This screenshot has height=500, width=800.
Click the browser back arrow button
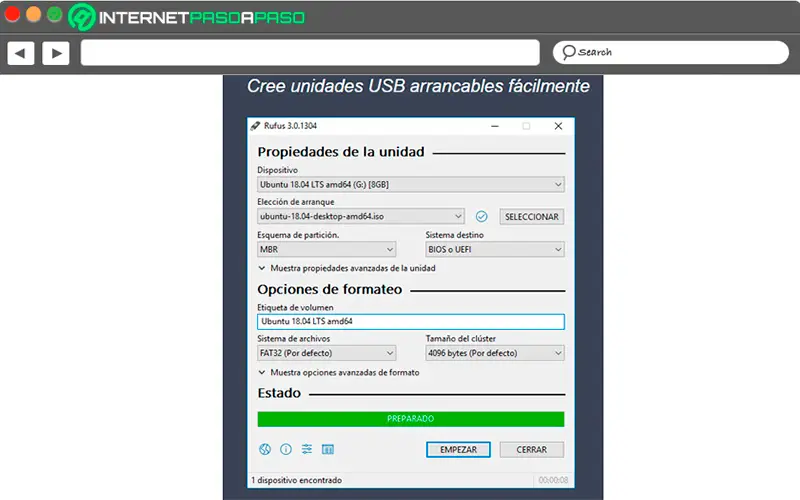[20, 53]
